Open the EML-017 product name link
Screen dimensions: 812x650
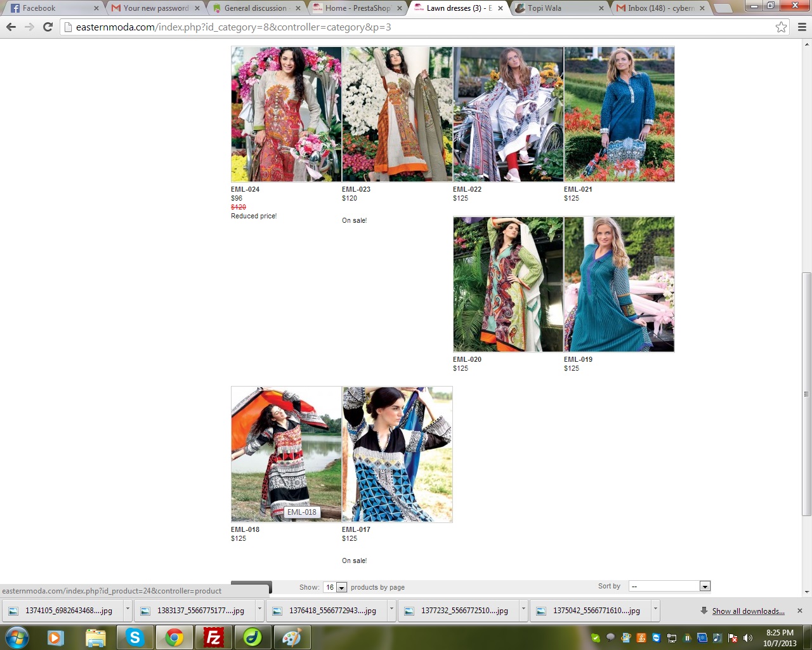coord(356,529)
